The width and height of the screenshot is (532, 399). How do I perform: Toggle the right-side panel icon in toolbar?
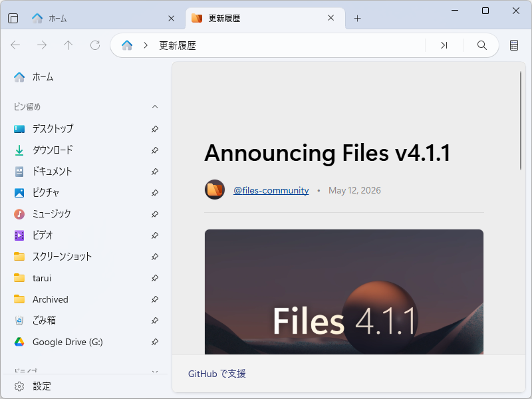pyautogui.click(x=514, y=45)
